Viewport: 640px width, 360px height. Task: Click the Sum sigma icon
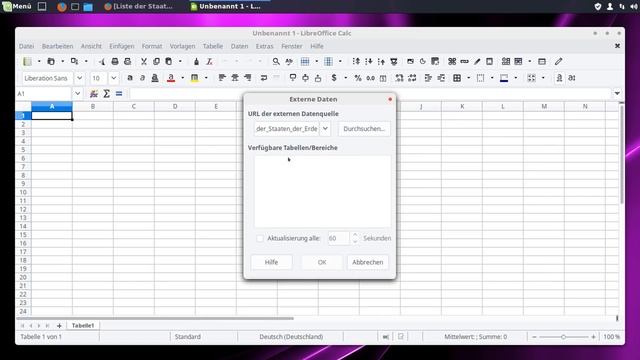tap(107, 94)
